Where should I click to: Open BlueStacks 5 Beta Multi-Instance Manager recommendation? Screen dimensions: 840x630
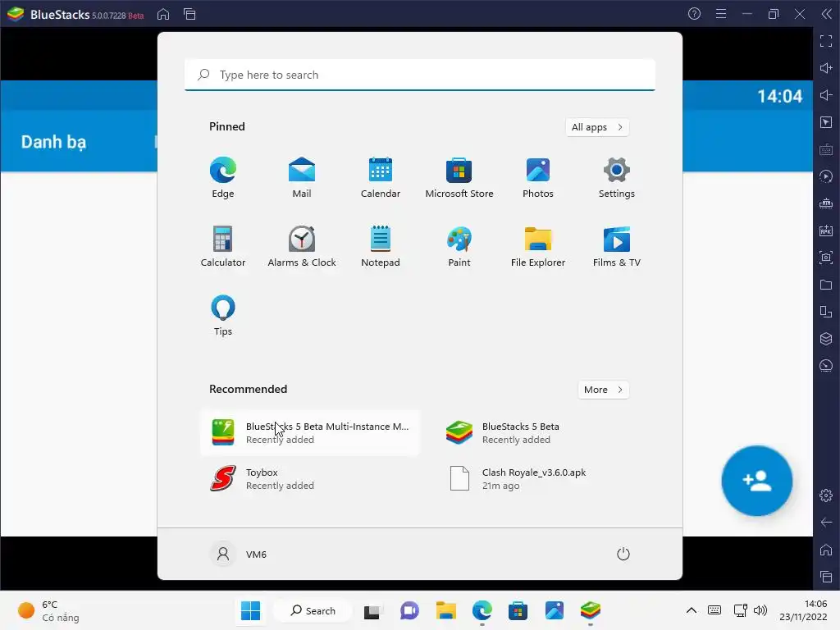point(310,433)
